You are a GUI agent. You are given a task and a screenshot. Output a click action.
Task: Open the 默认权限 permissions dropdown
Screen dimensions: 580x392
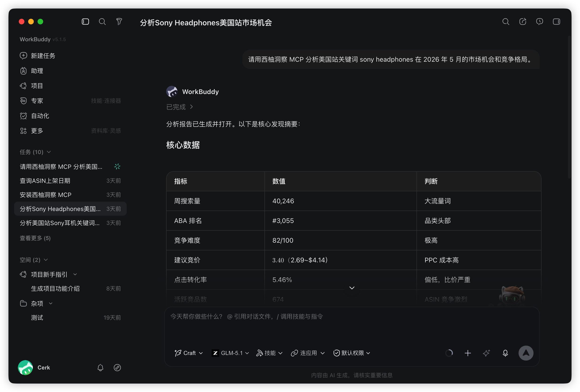point(352,353)
